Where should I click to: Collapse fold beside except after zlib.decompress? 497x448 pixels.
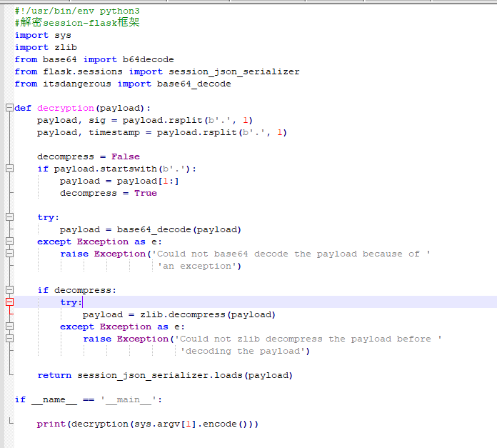9,327
